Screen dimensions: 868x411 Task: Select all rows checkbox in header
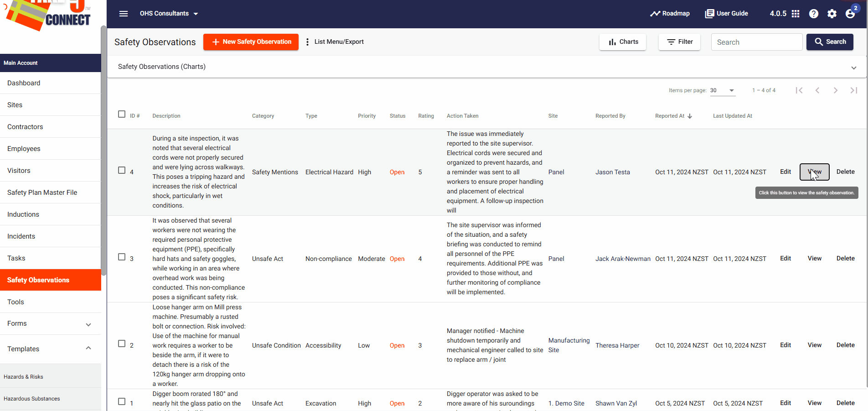click(122, 114)
